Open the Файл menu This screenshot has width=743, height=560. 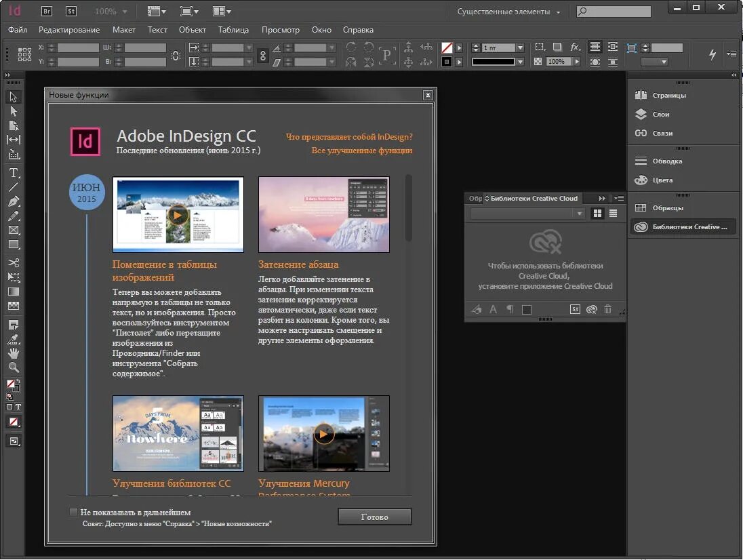coord(17,30)
